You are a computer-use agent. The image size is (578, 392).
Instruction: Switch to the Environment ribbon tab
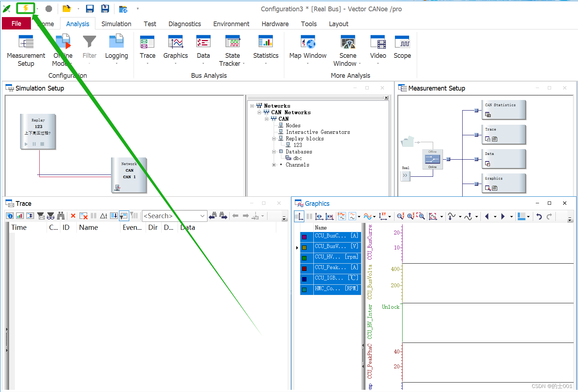point(231,24)
